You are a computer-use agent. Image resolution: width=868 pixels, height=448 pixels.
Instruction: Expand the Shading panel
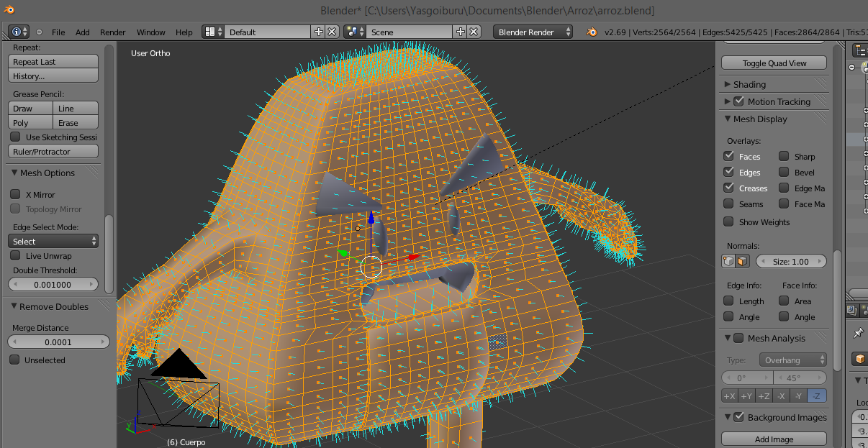point(749,84)
